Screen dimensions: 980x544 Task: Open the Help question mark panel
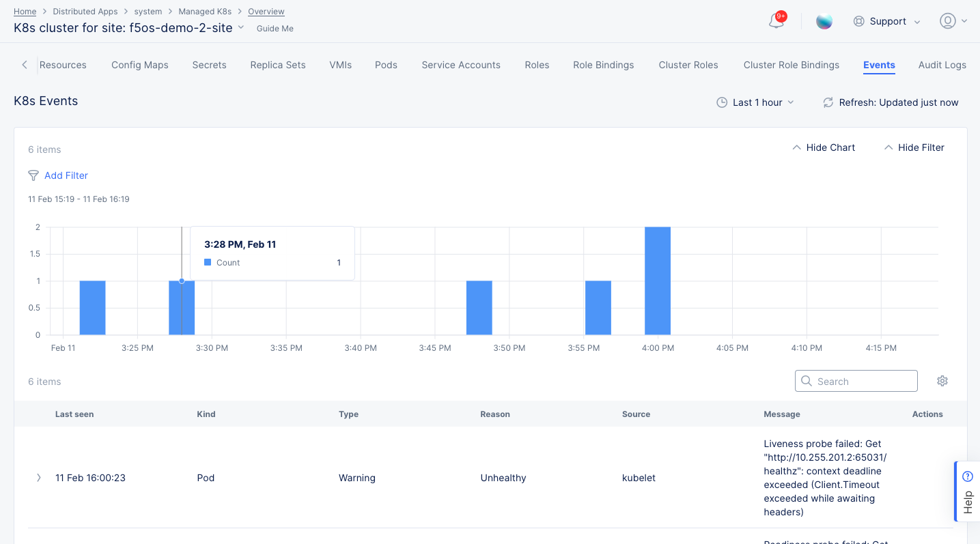(x=967, y=476)
